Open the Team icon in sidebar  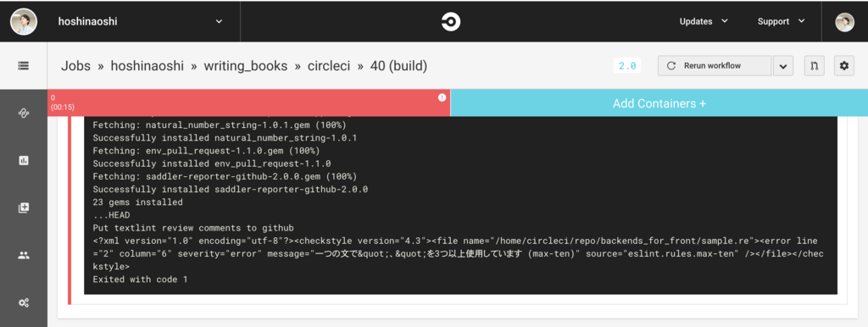(x=23, y=256)
